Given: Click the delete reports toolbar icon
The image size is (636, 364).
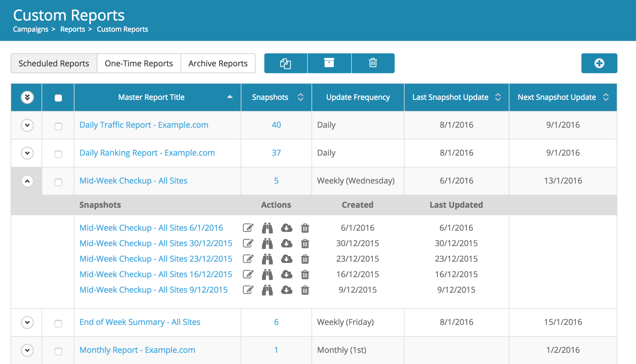Looking at the screenshot, I should (373, 63).
